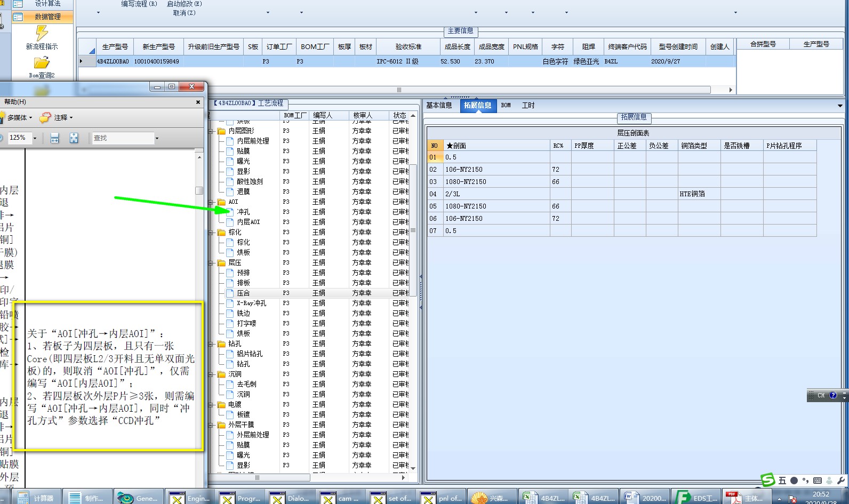The width and height of the screenshot is (849, 504).
Task: Open the Bom查询2 folder icon
Action: pos(42,62)
